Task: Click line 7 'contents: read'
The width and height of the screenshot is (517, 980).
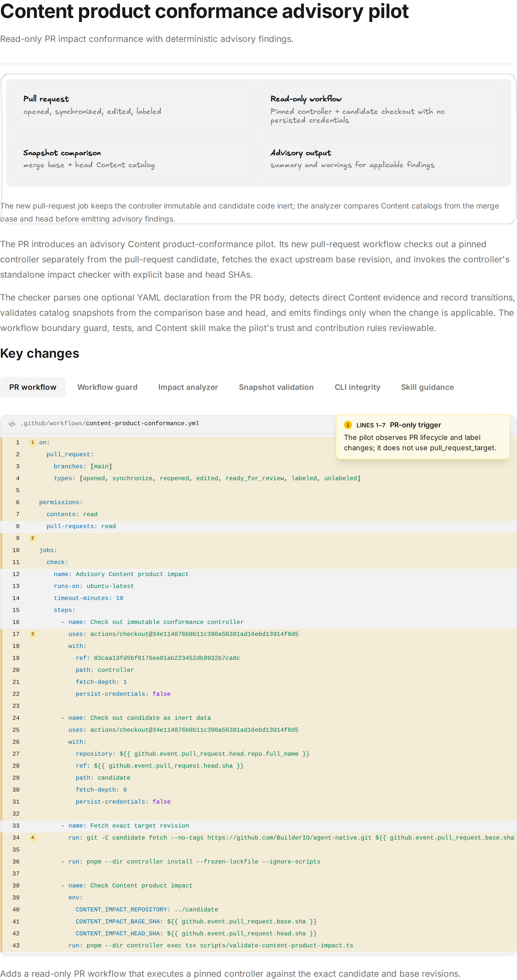Action: pyautogui.click(x=72, y=514)
